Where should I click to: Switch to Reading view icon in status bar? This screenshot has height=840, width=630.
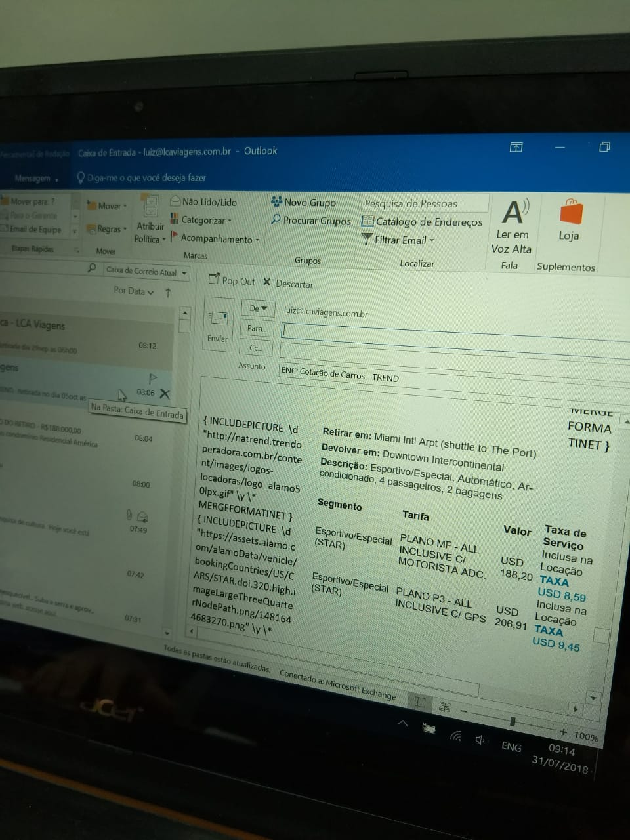click(444, 707)
